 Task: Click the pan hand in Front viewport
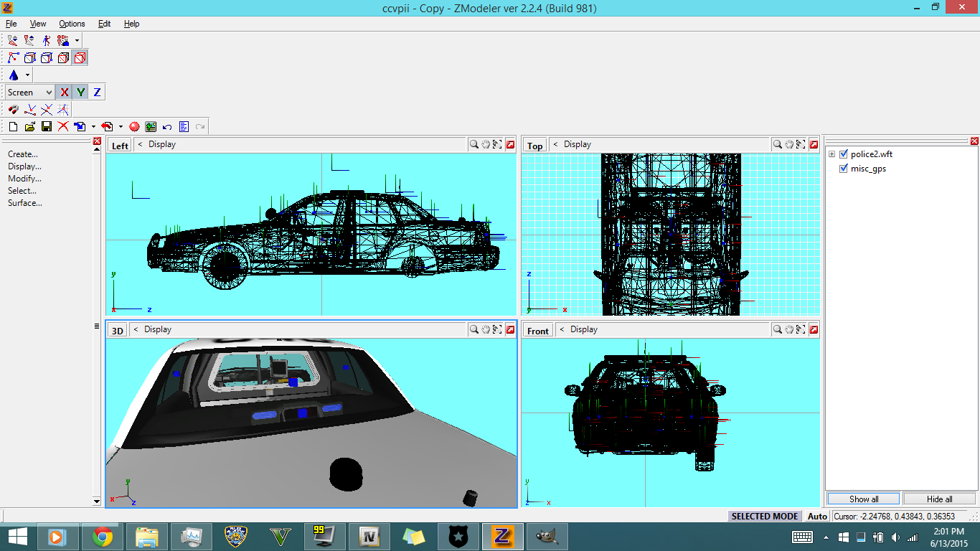pyautogui.click(x=789, y=330)
